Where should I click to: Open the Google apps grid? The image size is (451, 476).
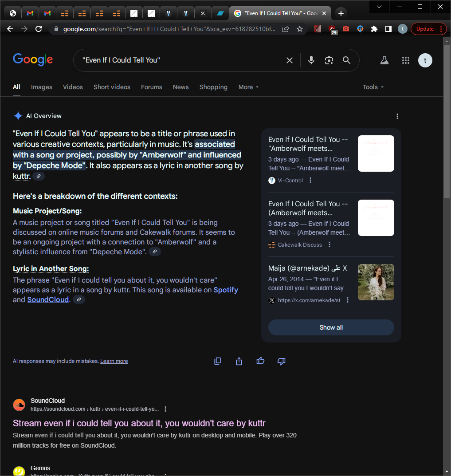coord(406,60)
